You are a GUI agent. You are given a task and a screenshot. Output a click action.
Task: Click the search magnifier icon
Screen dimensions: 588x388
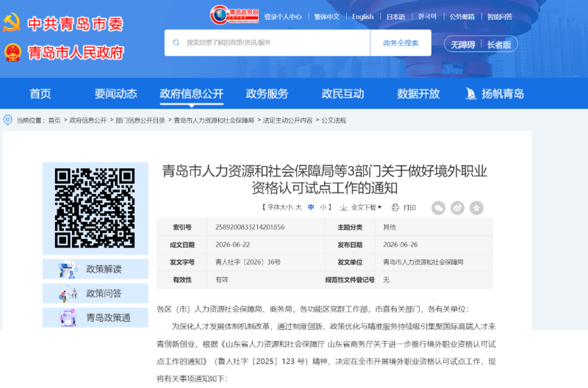tap(176, 43)
